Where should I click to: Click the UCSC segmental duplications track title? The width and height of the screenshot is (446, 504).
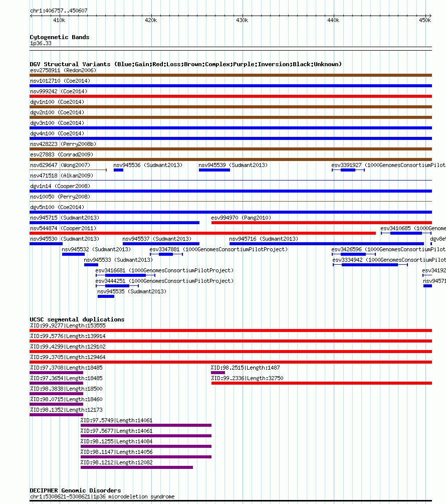pyautogui.click(x=77, y=319)
